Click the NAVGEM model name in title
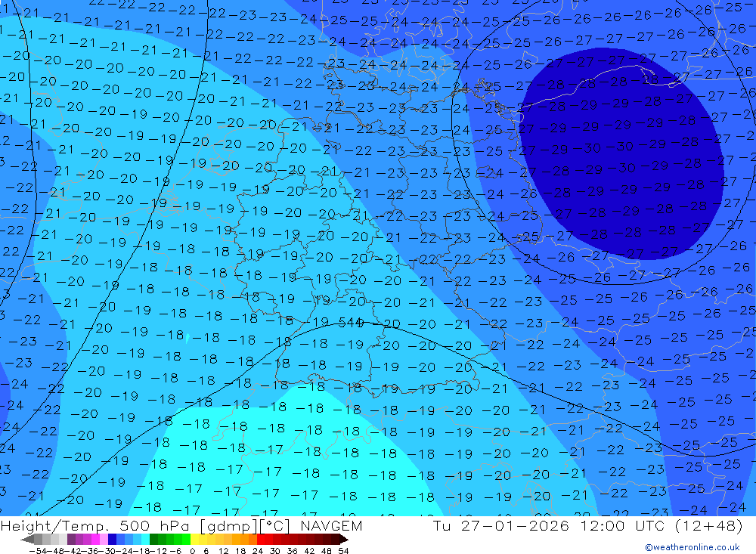The height and width of the screenshot is (554, 756). [x=331, y=525]
